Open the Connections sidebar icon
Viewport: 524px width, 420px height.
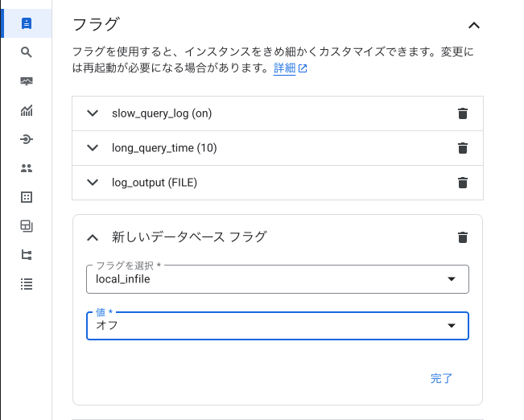[x=27, y=139]
